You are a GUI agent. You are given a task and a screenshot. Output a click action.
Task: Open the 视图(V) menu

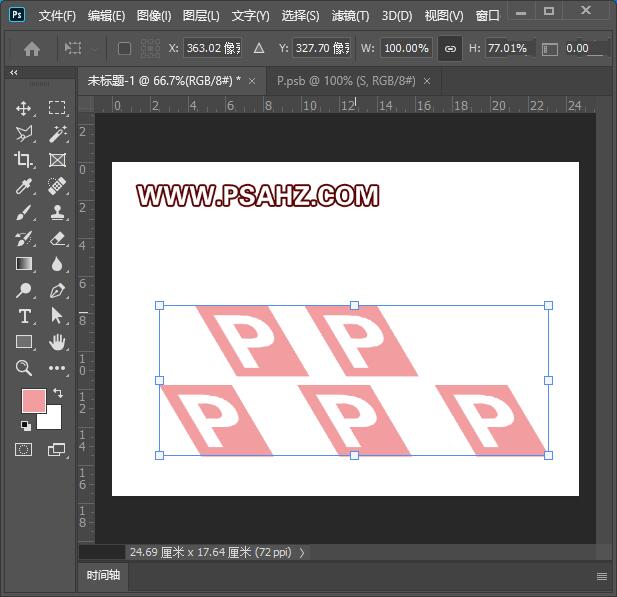click(444, 16)
